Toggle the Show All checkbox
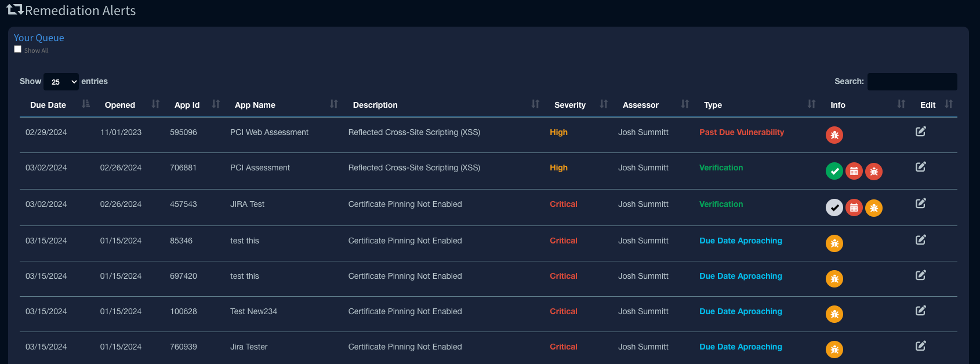 [x=18, y=49]
